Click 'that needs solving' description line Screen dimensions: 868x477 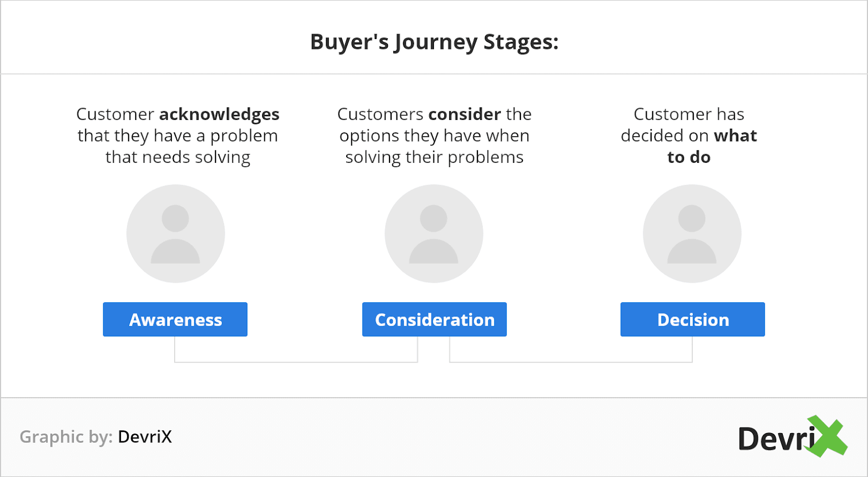pyautogui.click(x=178, y=157)
